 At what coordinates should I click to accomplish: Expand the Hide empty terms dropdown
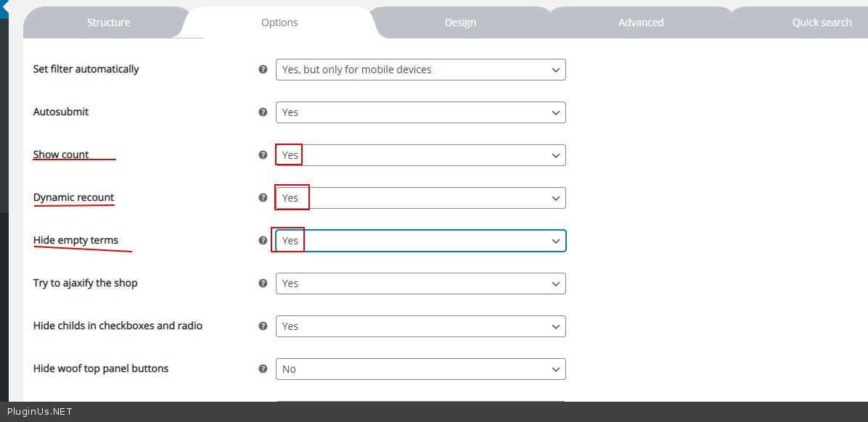[x=420, y=241]
